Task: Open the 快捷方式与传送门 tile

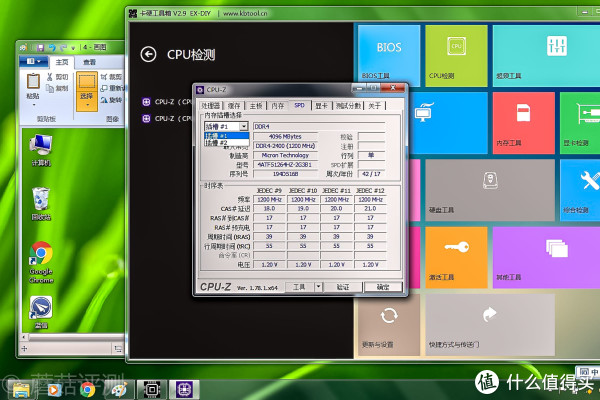Action: click(490, 325)
